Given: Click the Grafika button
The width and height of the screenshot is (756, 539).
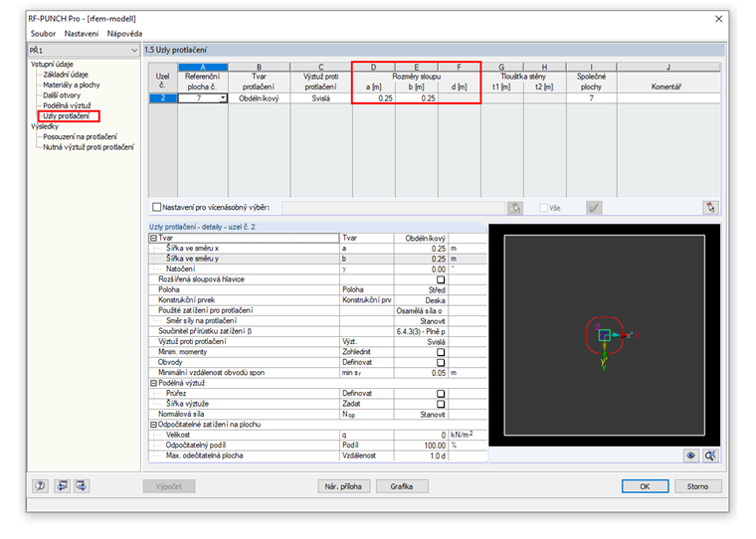Looking at the screenshot, I should (402, 486).
